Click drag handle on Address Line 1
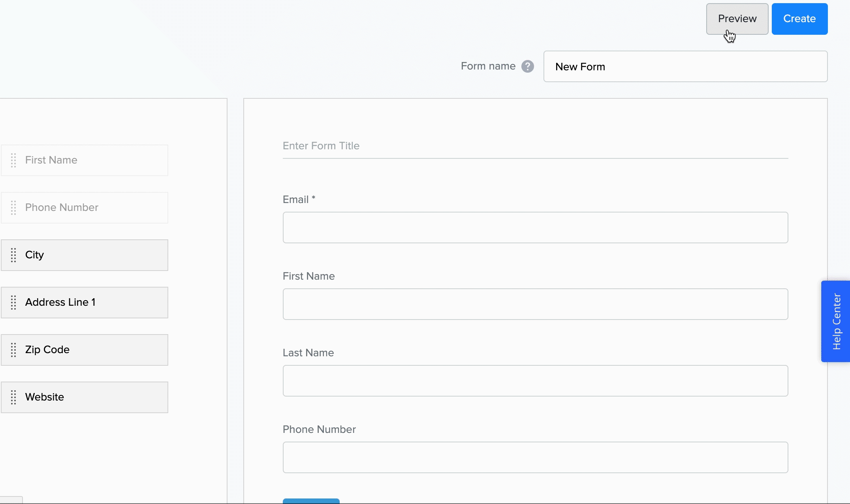Viewport: 850px width, 504px height. [13, 303]
